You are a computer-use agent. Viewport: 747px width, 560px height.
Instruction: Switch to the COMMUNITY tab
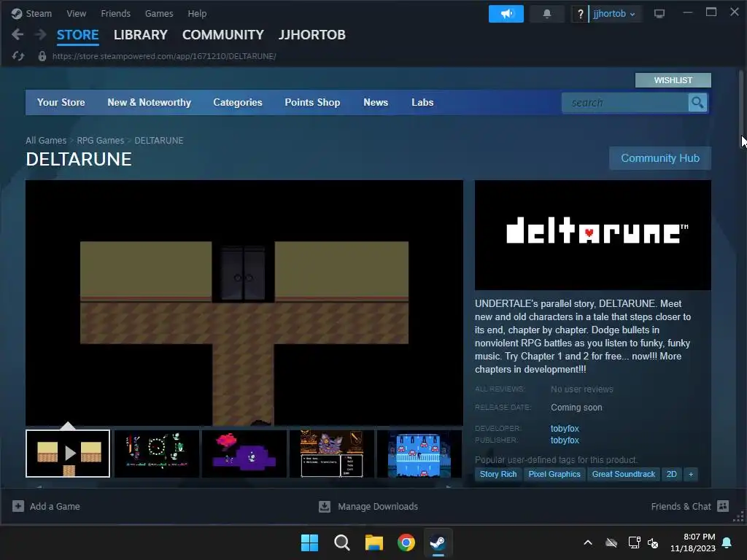point(223,35)
